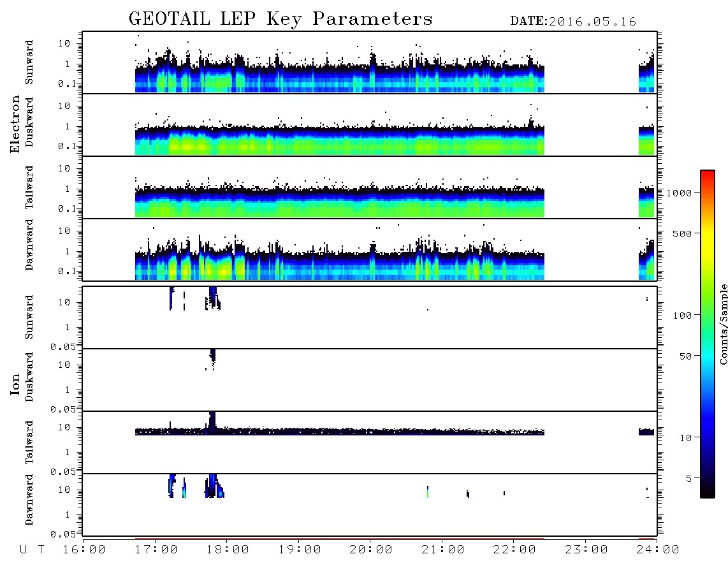Select the 20:00 time axis label

click(371, 550)
